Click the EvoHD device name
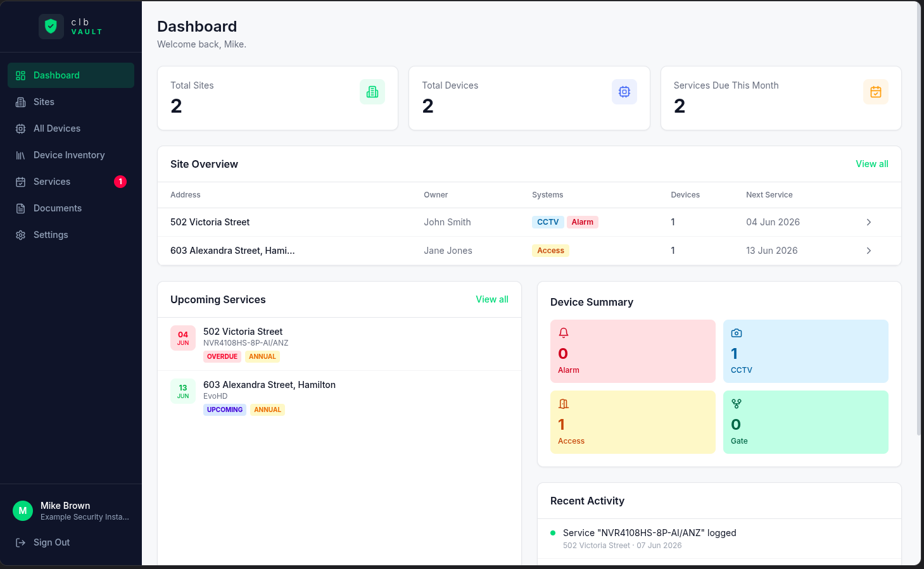 click(215, 396)
